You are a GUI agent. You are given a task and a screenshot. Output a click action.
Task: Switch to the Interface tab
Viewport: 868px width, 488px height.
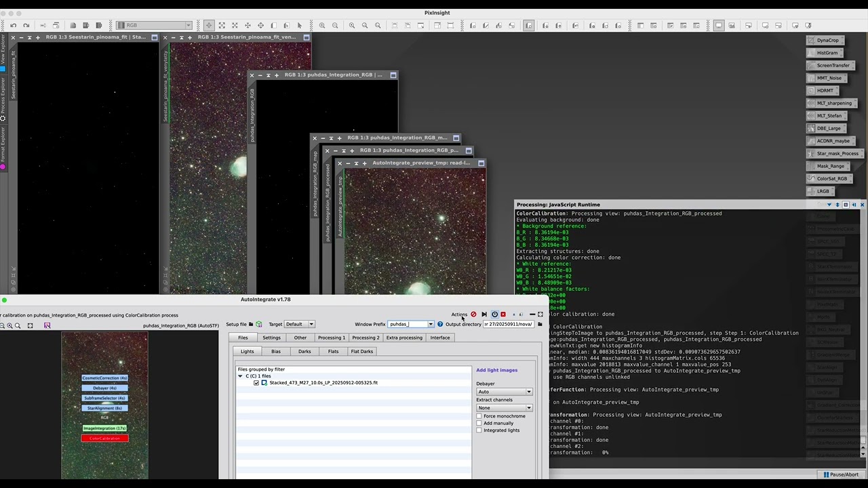coord(440,338)
